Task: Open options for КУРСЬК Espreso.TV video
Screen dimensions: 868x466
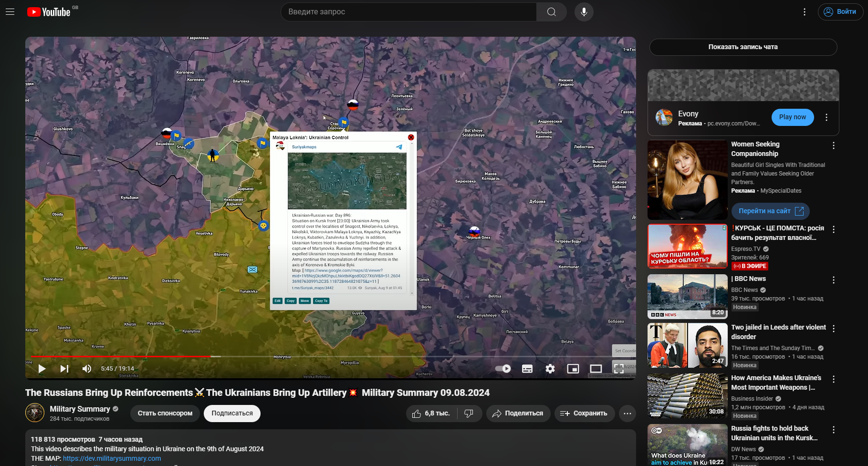Action: coord(834,229)
